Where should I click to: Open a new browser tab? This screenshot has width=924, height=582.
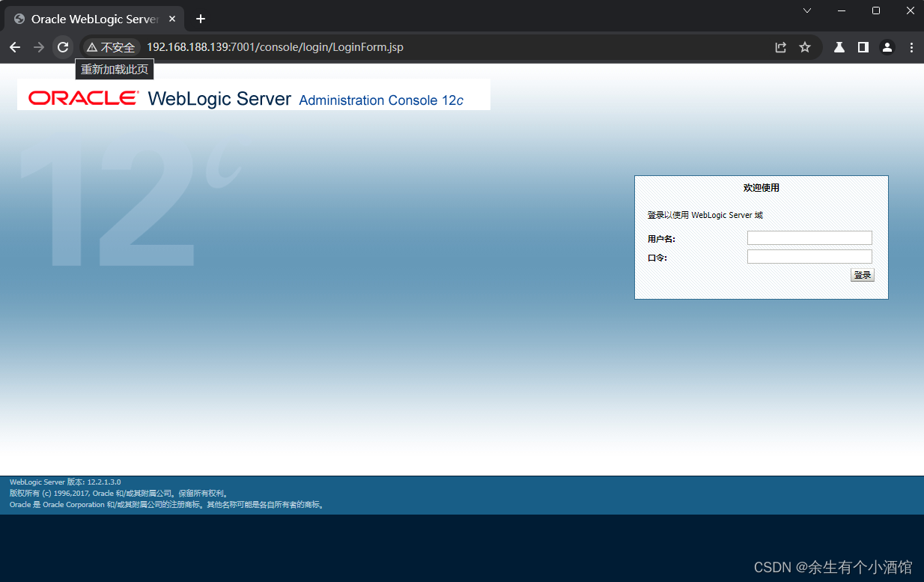click(x=200, y=19)
